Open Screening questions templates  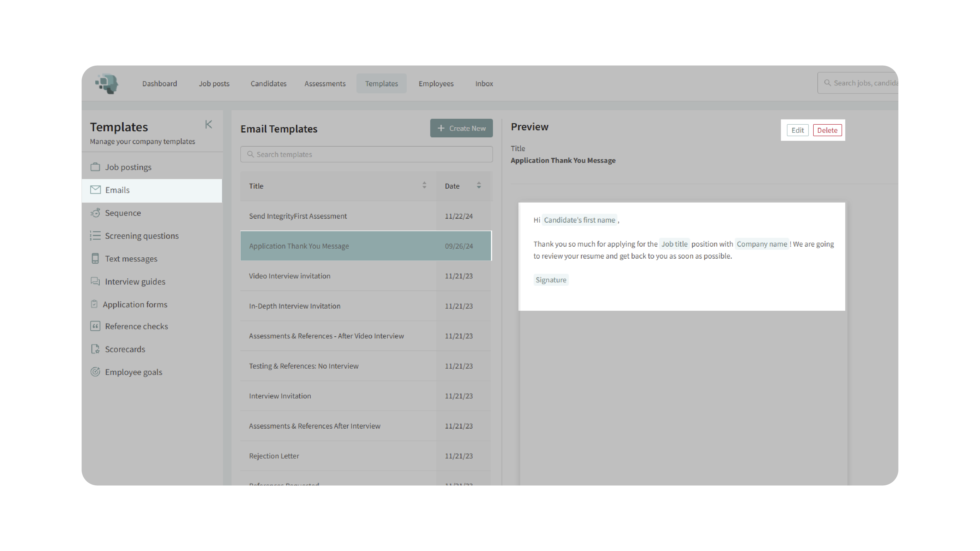142,236
